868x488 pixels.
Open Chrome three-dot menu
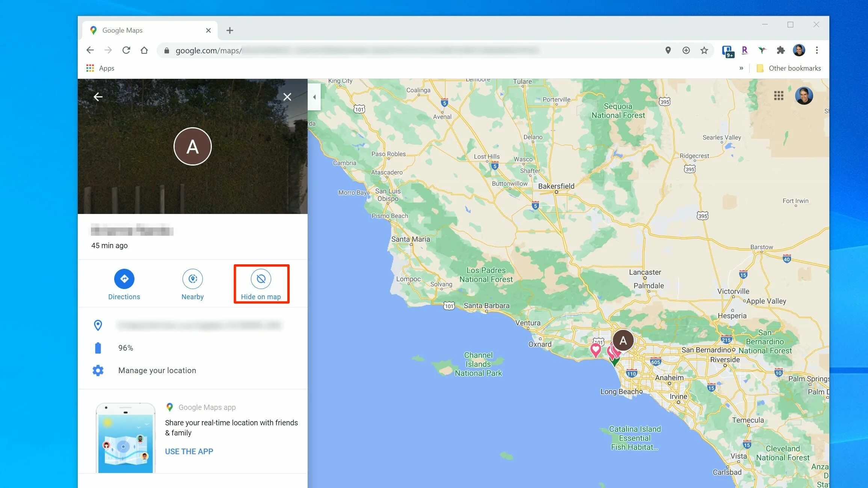coord(817,50)
